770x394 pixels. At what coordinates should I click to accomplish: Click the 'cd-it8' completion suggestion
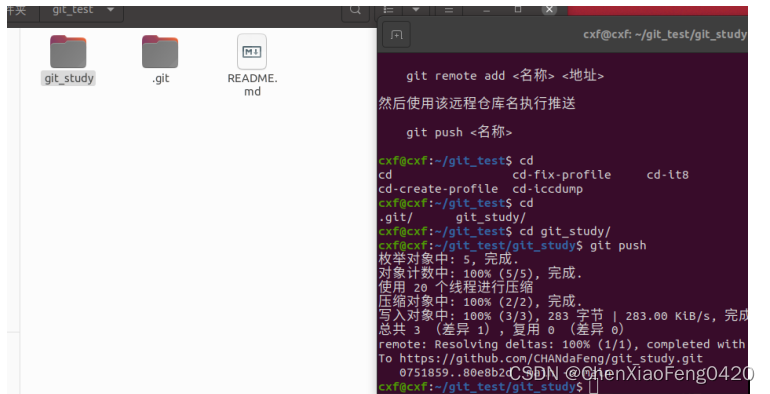click(x=667, y=175)
